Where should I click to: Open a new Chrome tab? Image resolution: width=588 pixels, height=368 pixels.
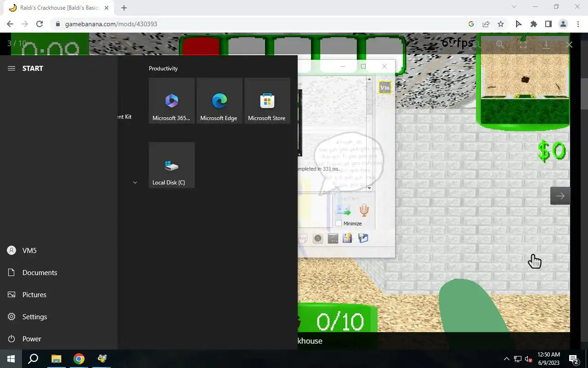pos(124,8)
